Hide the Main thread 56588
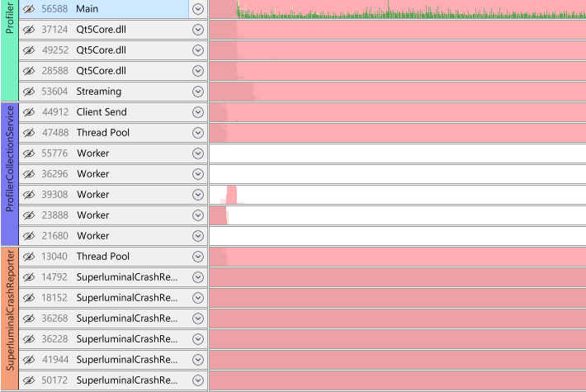Viewport: 586px width, 392px height. tap(28, 9)
